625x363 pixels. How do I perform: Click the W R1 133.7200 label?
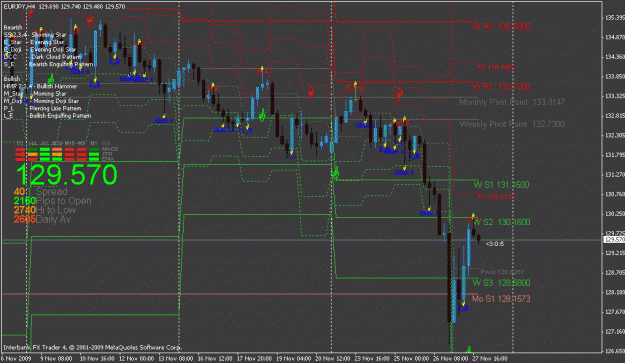click(501, 86)
